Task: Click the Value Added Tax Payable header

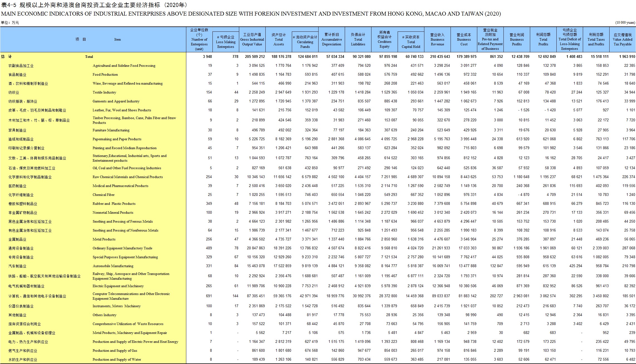Action: [x=623, y=39]
